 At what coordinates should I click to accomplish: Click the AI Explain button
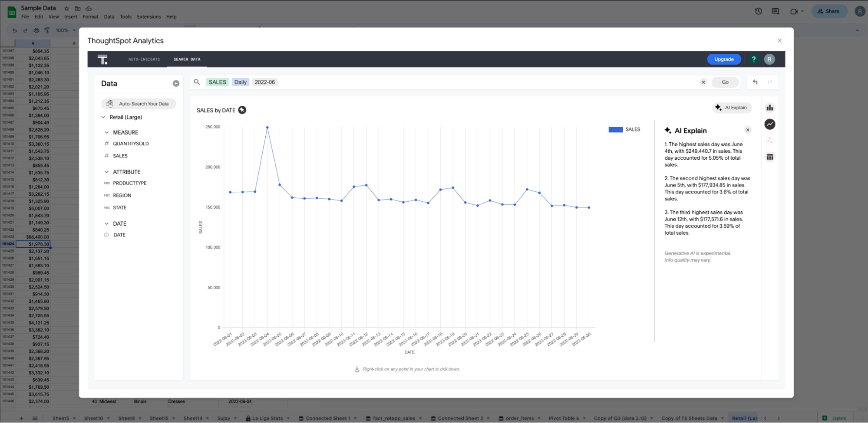point(732,108)
